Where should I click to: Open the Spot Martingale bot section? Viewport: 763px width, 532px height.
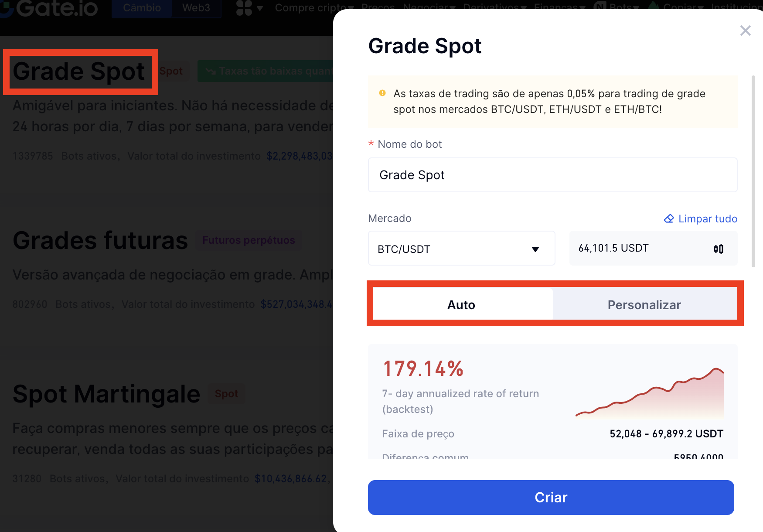pos(106,394)
